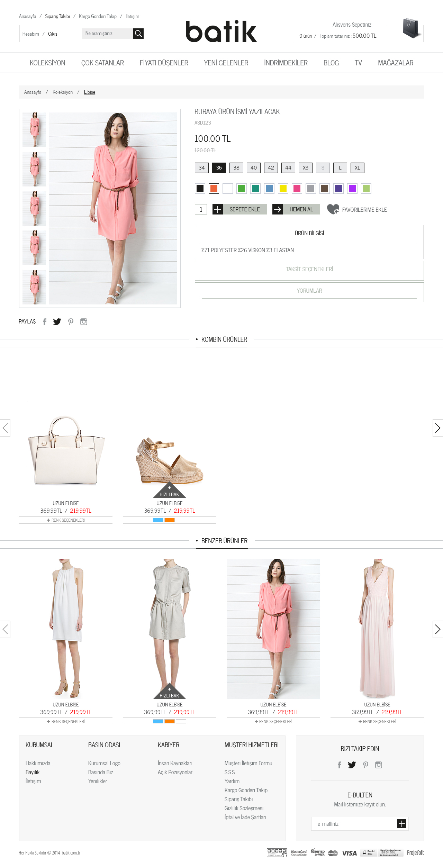Select size 38
Viewport: 443px width, 868px height.
point(236,168)
